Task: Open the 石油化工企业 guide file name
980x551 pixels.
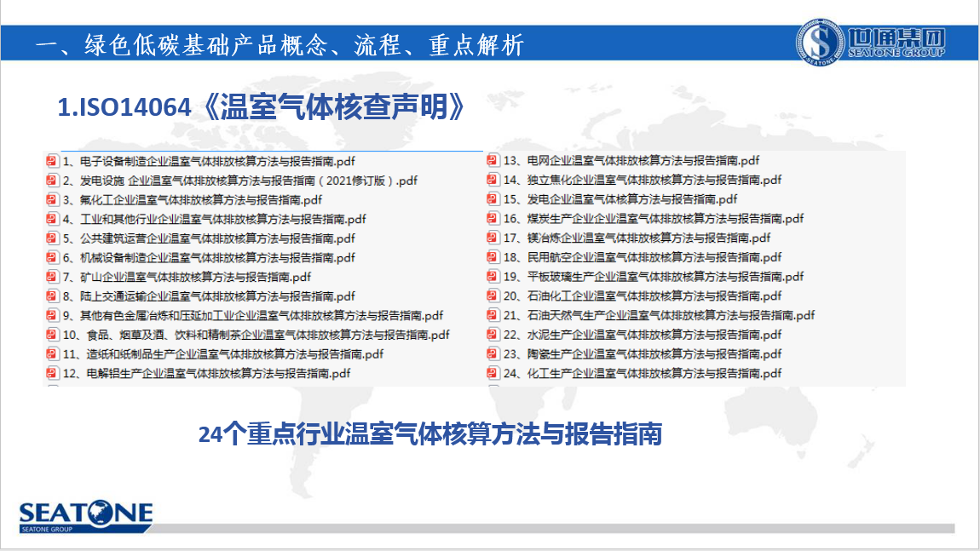Action: tap(643, 296)
